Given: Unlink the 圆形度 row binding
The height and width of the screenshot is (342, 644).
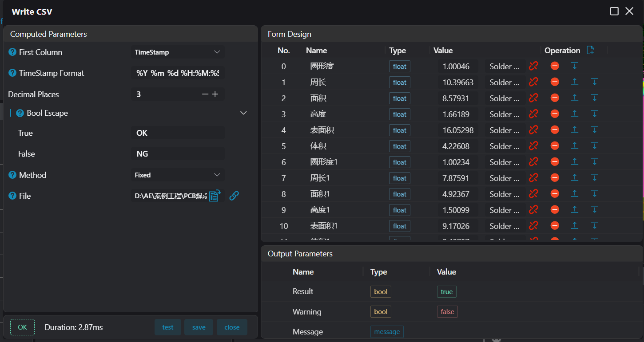Looking at the screenshot, I should 533,66.
